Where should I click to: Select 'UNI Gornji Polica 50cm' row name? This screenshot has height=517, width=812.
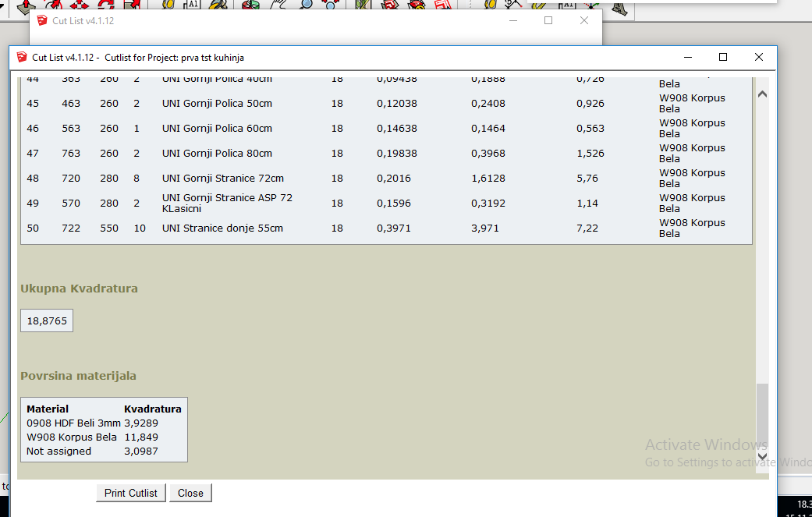217,104
